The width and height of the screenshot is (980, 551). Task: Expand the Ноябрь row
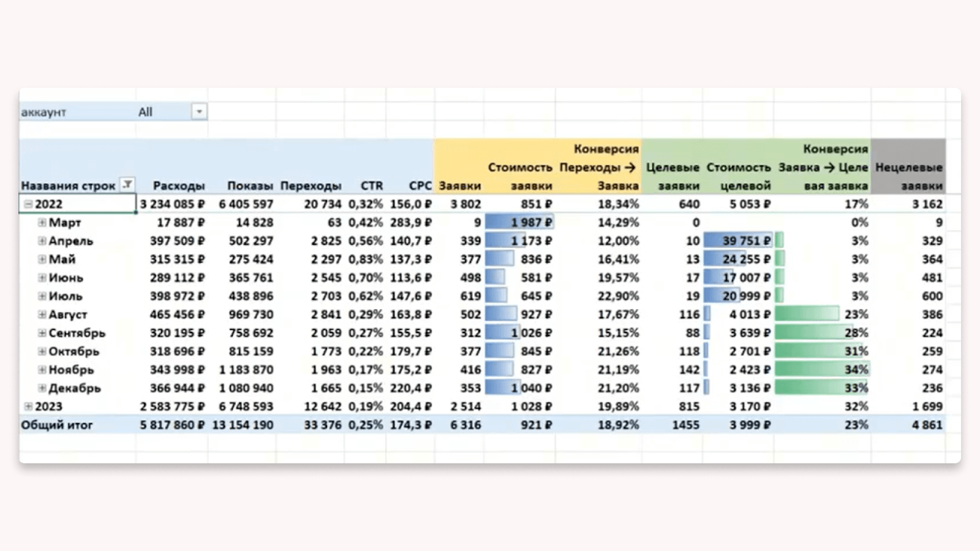(42, 369)
